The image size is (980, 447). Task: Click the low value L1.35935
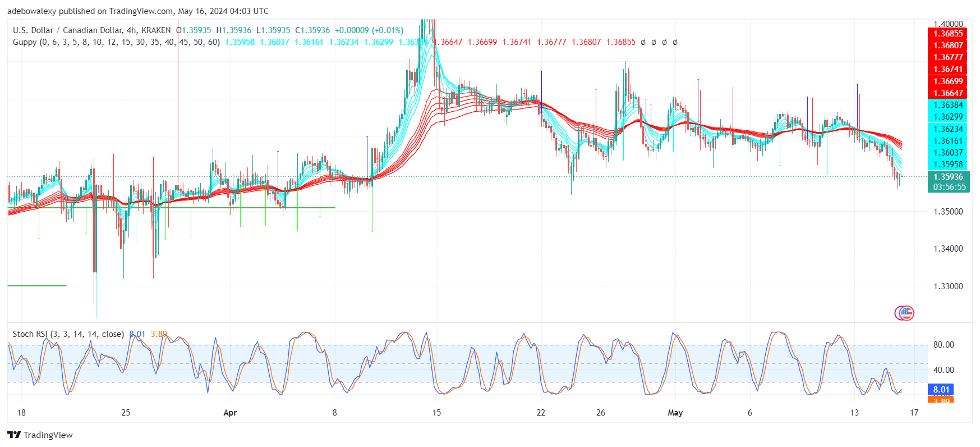(x=273, y=30)
